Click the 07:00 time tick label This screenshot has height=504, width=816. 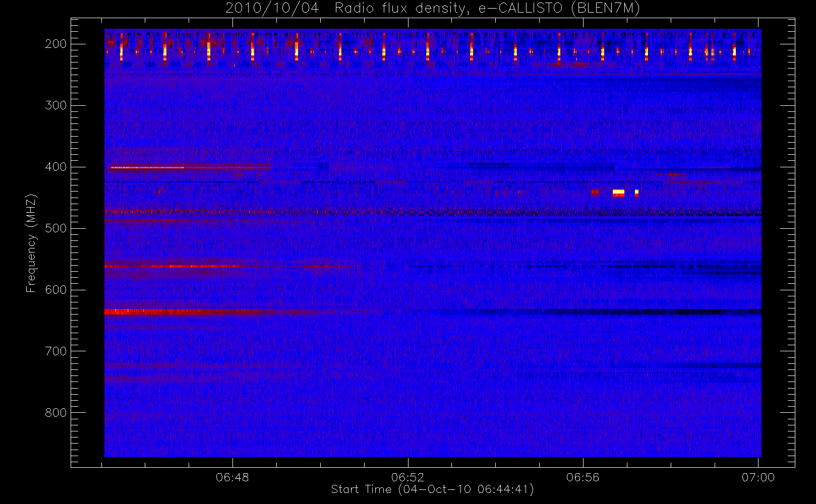pyautogui.click(x=758, y=477)
